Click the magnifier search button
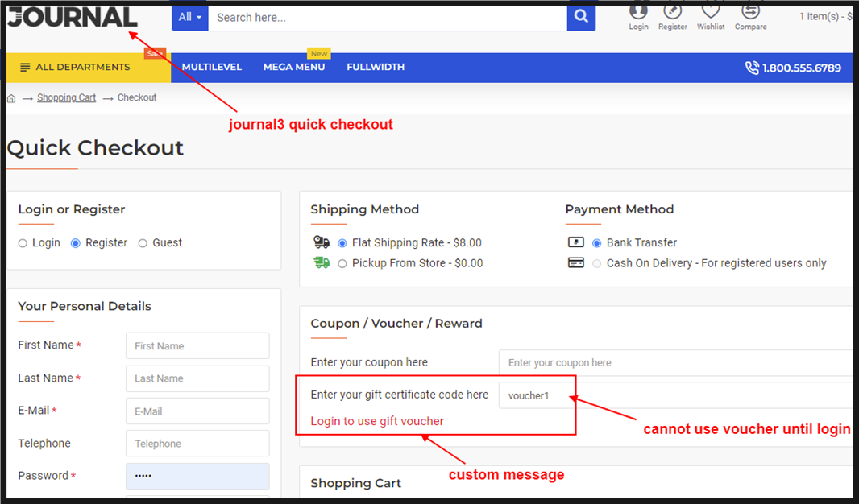The height and width of the screenshot is (504, 859). 581,16
